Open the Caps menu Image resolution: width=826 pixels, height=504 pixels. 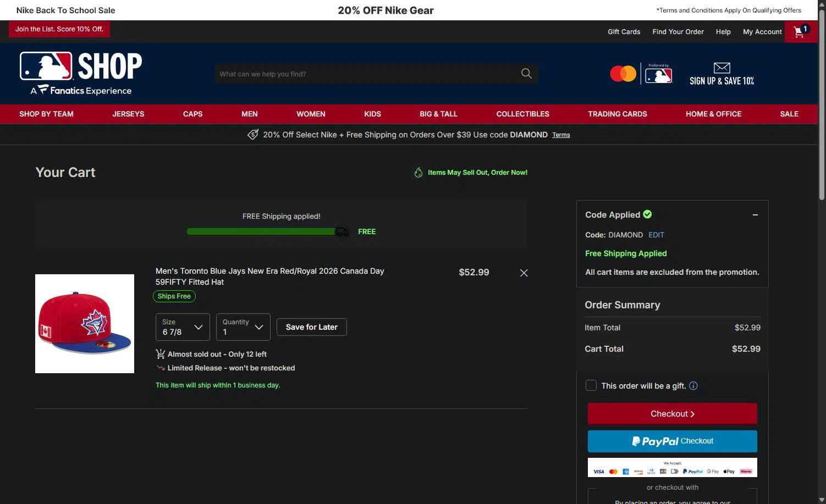tap(192, 114)
